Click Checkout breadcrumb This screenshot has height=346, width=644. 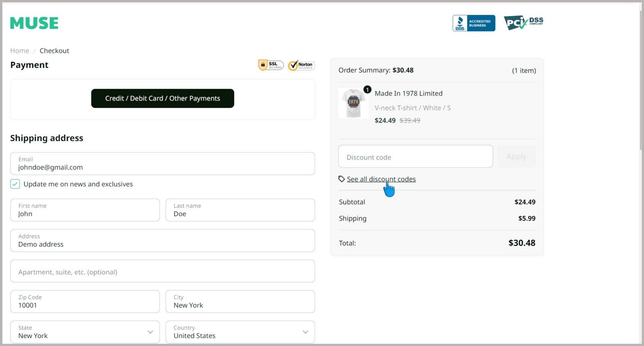tap(54, 51)
